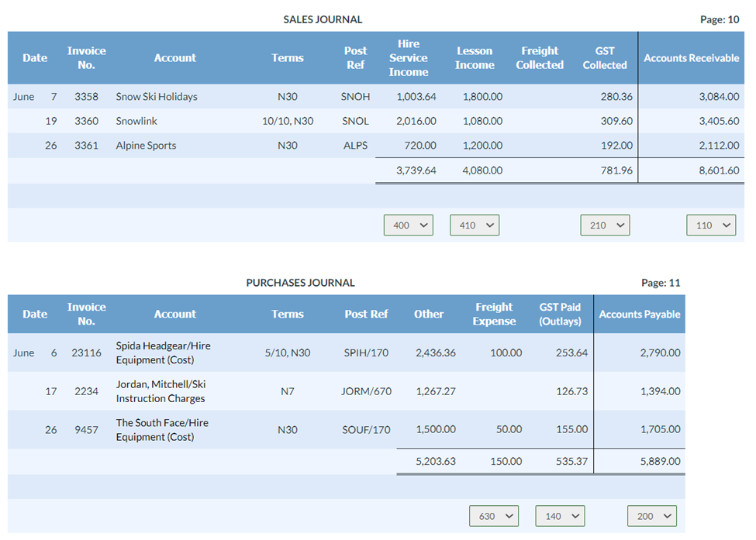This screenshot has width=756, height=540.
Task: Click the JORM/670 post reference
Action: click(366, 391)
